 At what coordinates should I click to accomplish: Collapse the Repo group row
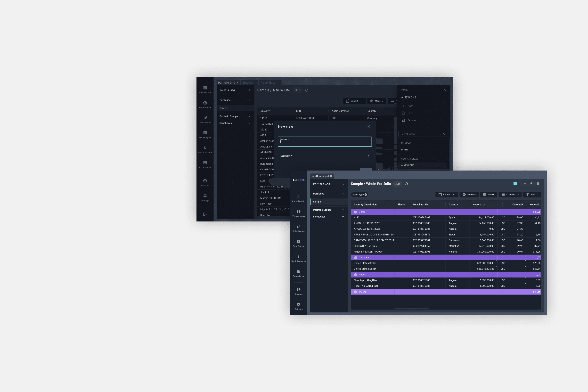pyautogui.click(x=356, y=275)
